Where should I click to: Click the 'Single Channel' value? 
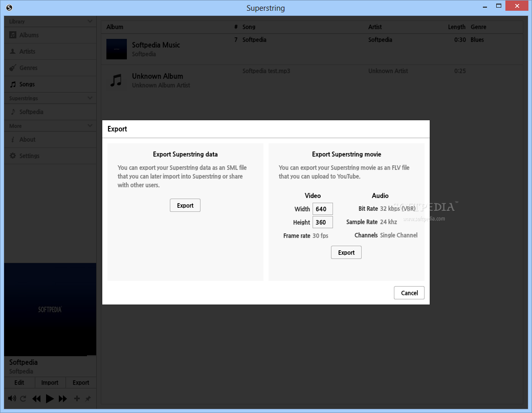coord(398,235)
